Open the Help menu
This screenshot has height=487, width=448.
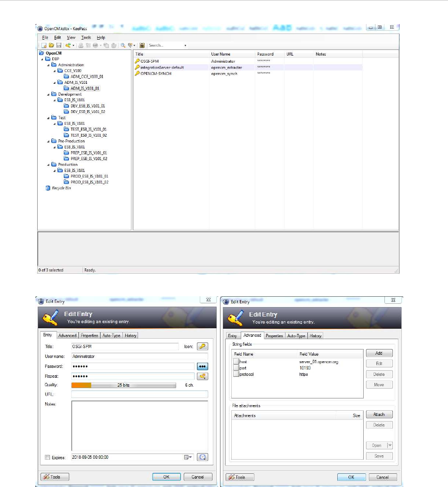tap(101, 38)
